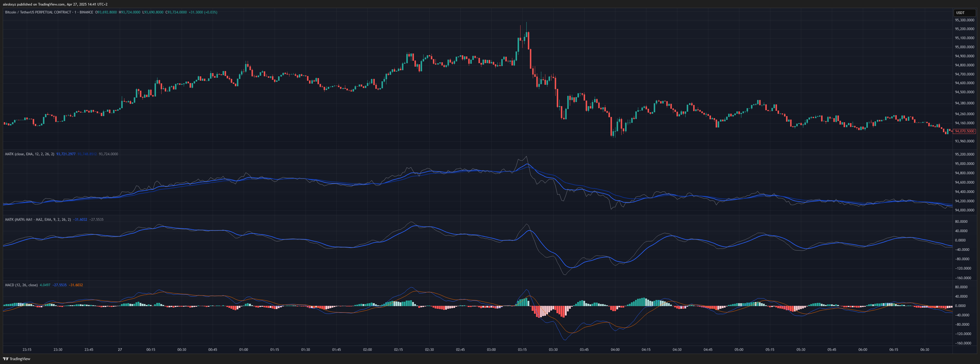
Task: Click the 04:00 time axis label
Action: (x=615, y=350)
